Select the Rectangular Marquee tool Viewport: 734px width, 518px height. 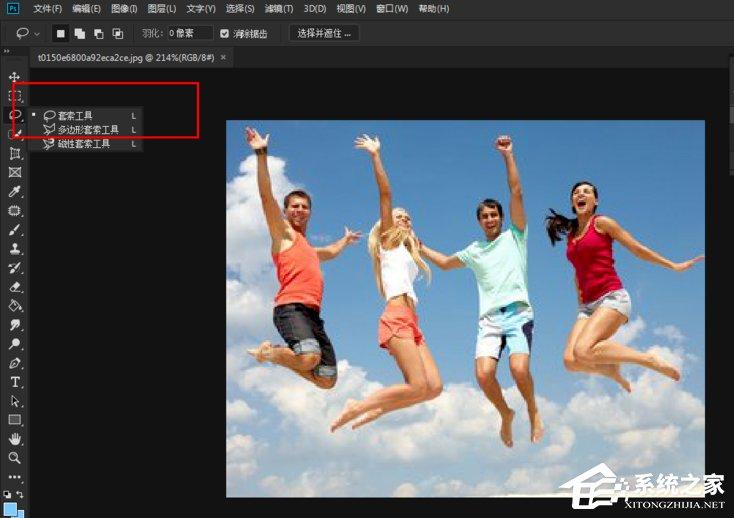pyautogui.click(x=15, y=96)
